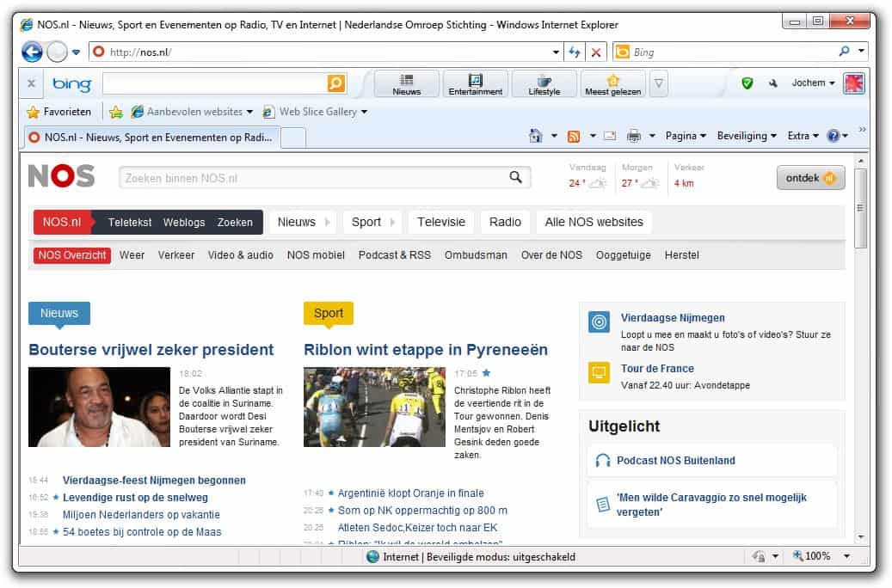The image size is (892, 588).
Task: Stop page loading with red X icon
Action: [x=595, y=52]
